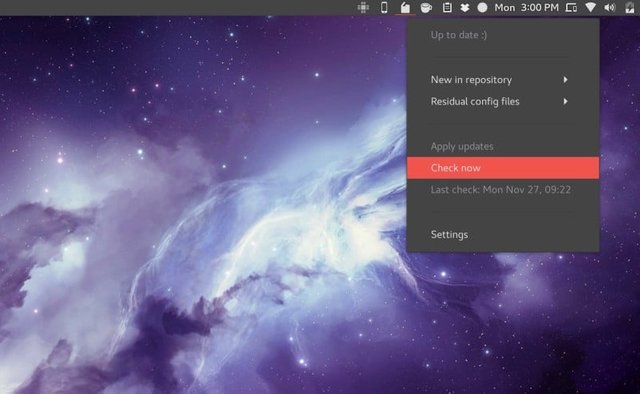Viewport: 640px width, 394px height.
Task: Choose Check now in the update menu
Action: coord(503,168)
